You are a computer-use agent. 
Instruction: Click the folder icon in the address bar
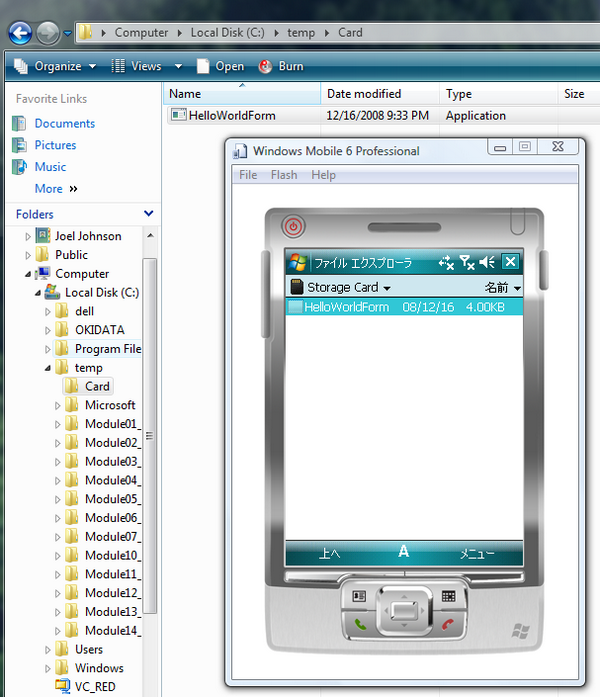pyautogui.click(x=85, y=32)
